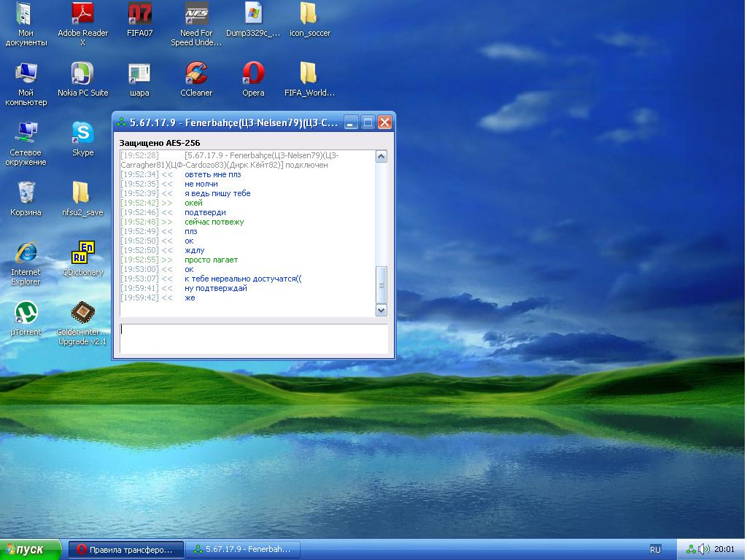Open Adobe Reader X shortcut
This screenshot has width=747, height=560.
tap(82, 14)
